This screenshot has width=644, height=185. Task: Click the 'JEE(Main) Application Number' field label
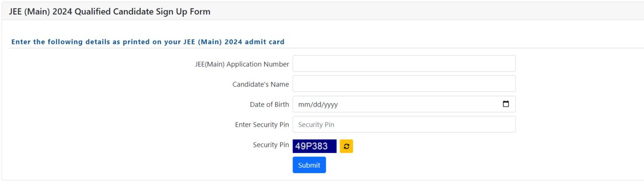(x=242, y=64)
